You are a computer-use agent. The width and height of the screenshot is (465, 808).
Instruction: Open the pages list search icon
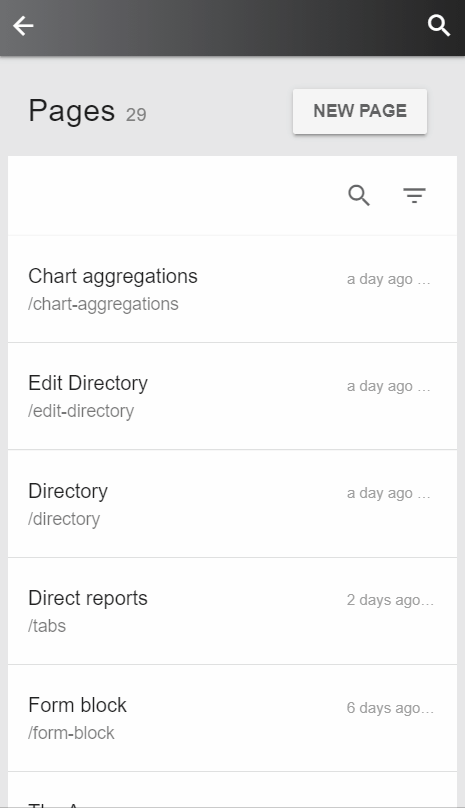coord(359,196)
